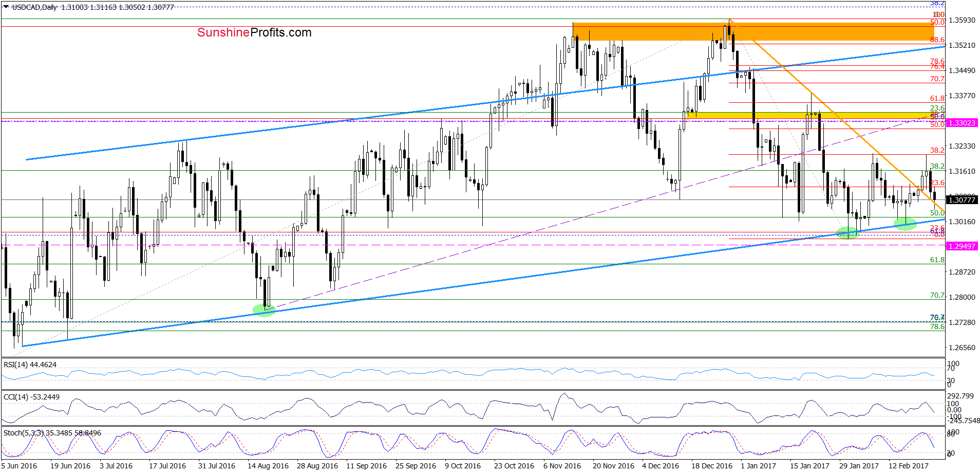Click the 4 Dec 2016 date label
Image resolution: width=980 pixels, height=473 pixels.
(x=661, y=466)
